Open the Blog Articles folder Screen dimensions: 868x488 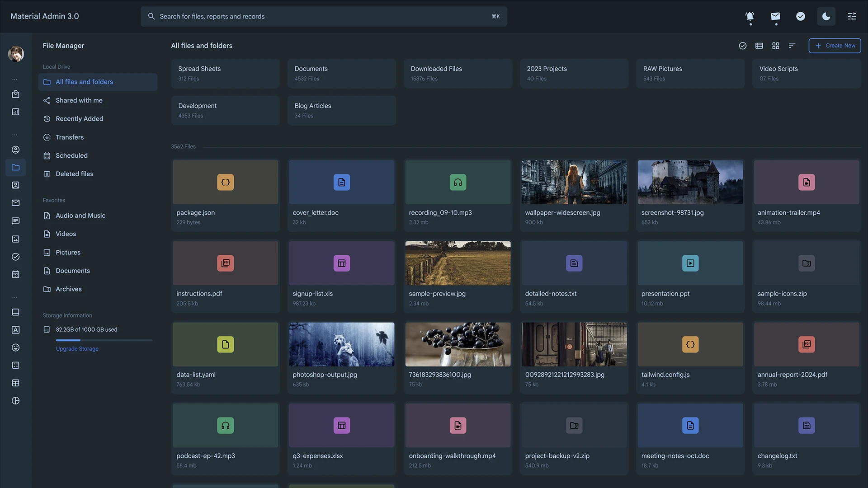(x=341, y=110)
